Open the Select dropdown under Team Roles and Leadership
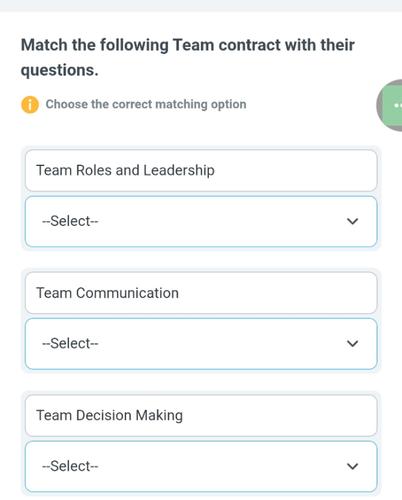This screenshot has width=402, height=500. (201, 221)
